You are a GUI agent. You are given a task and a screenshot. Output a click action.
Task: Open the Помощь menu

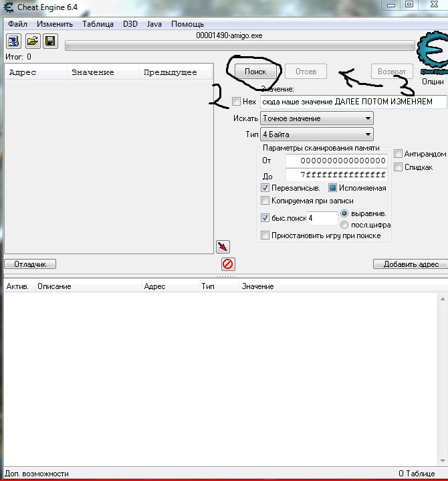pyautogui.click(x=187, y=24)
